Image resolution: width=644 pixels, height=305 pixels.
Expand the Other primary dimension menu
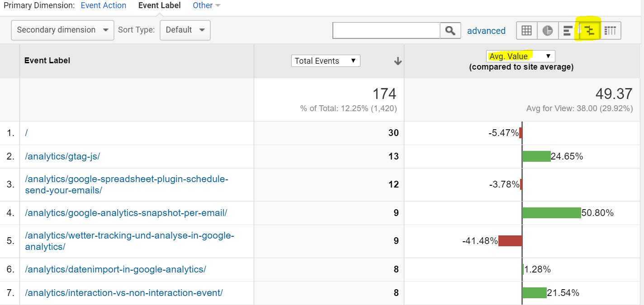206,5
